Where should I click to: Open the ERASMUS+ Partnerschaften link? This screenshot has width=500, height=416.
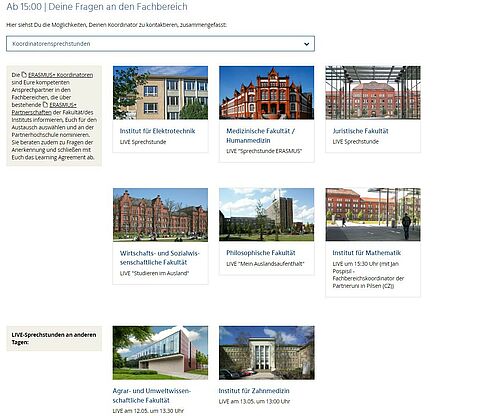click(44, 109)
